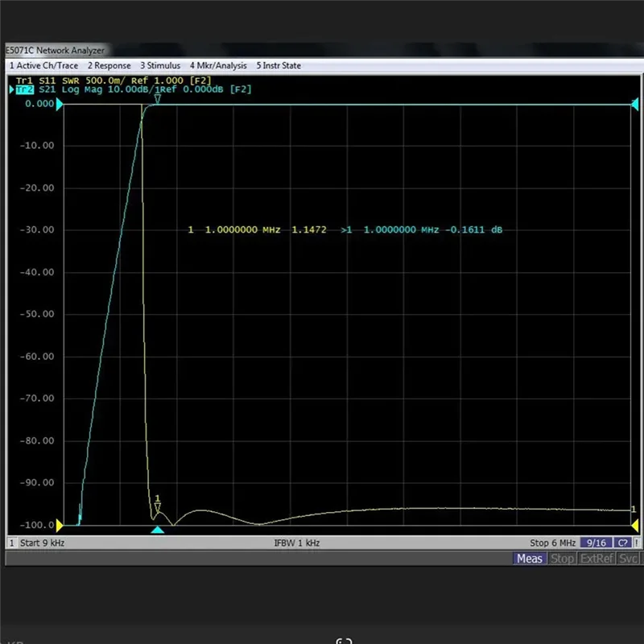Open the Response menu
Image resolution: width=644 pixels, height=644 pixels.
click(x=109, y=65)
